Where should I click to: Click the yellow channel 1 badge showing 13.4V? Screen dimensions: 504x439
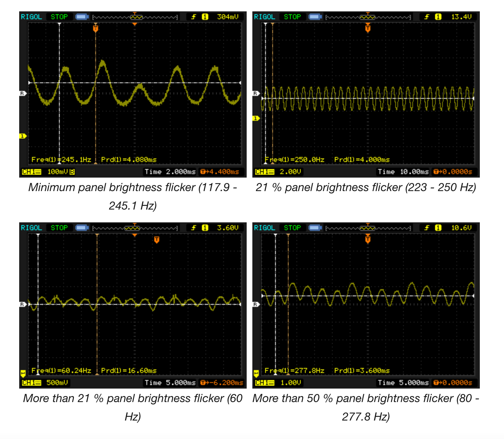(x=439, y=16)
